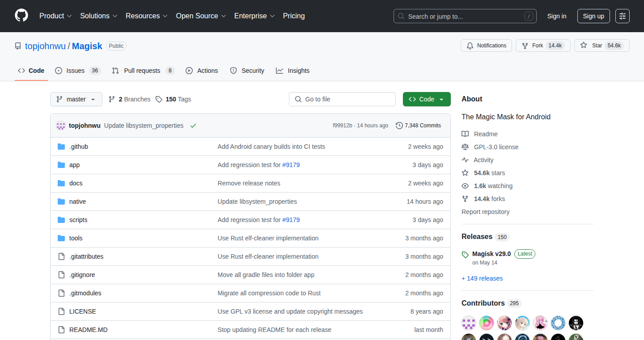The width and height of the screenshot is (644, 340).
Task: Switch to the Issues tab
Action: click(x=78, y=71)
